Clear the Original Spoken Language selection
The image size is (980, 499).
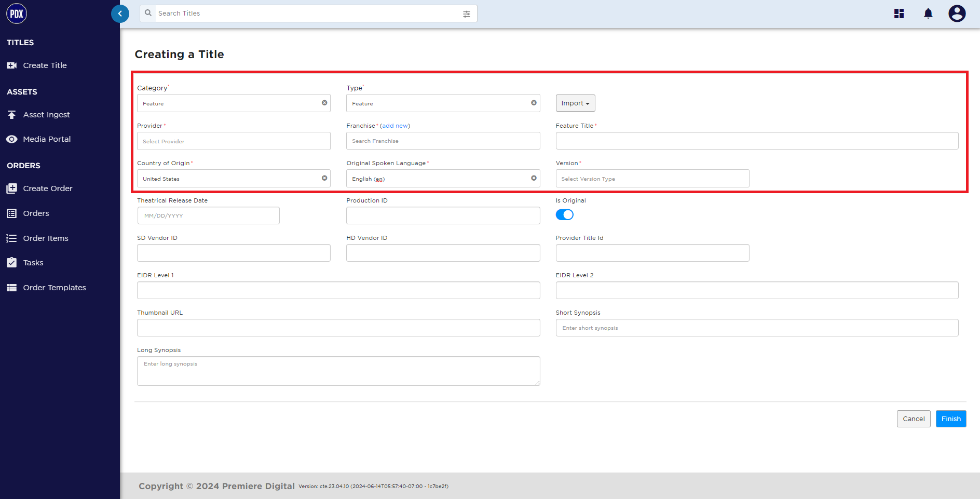point(534,178)
